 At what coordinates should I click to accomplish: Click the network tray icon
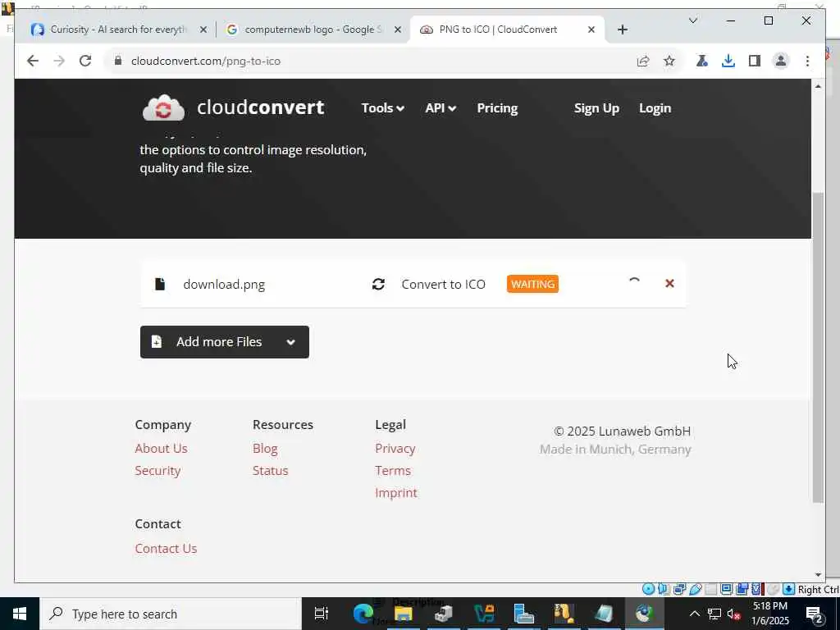714,614
